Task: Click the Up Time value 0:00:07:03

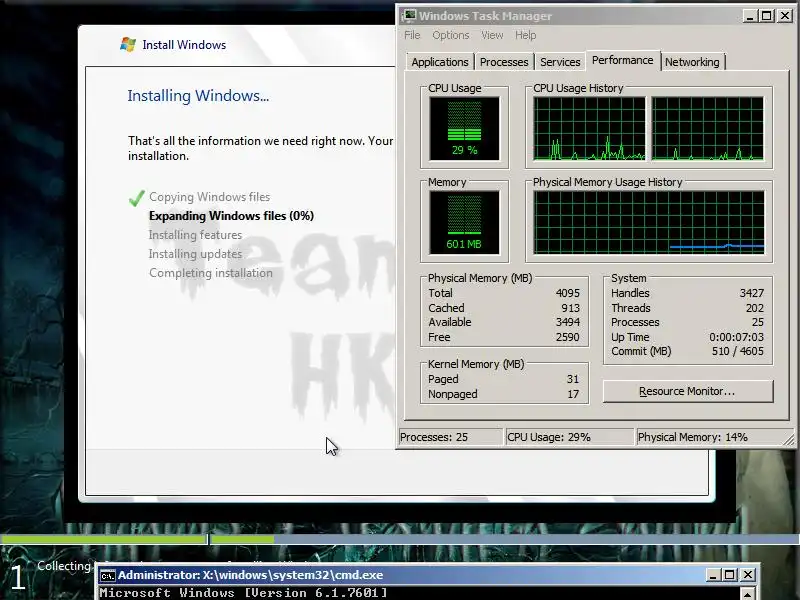Action: click(736, 337)
